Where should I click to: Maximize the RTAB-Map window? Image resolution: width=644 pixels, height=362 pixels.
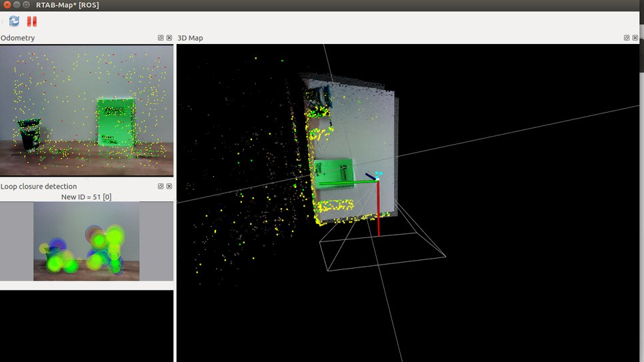coord(26,5)
